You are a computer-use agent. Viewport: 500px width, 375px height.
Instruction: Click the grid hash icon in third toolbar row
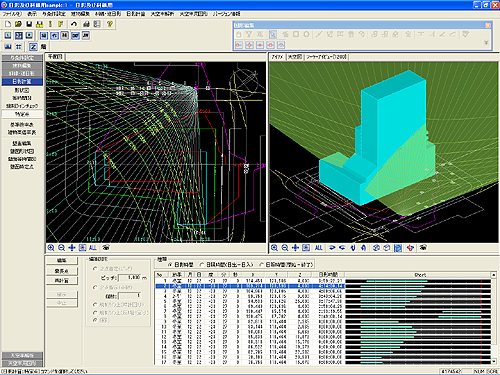tap(19, 47)
